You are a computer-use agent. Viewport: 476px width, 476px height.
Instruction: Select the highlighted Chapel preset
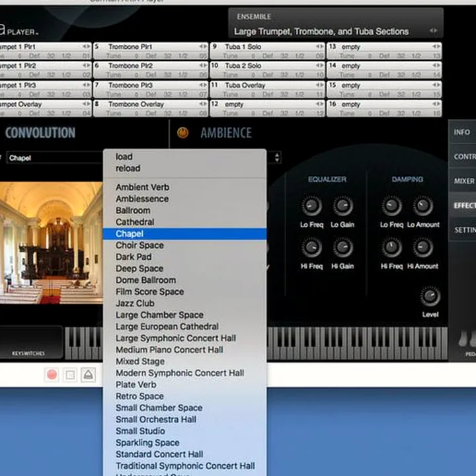[x=185, y=234]
